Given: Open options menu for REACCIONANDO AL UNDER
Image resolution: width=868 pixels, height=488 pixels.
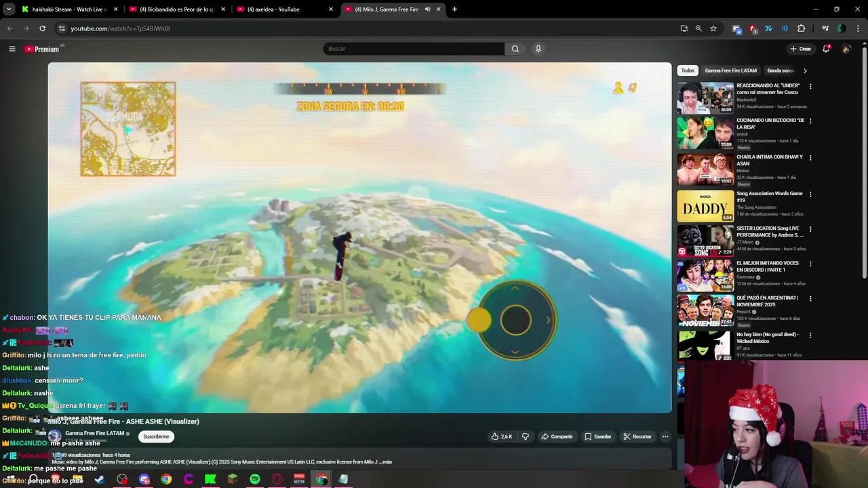Looking at the screenshot, I should point(810,87).
